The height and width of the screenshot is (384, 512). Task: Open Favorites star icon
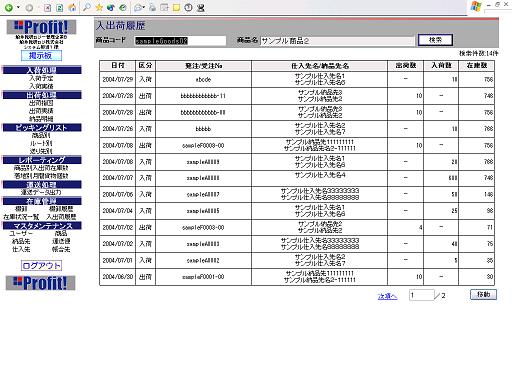click(99, 7)
